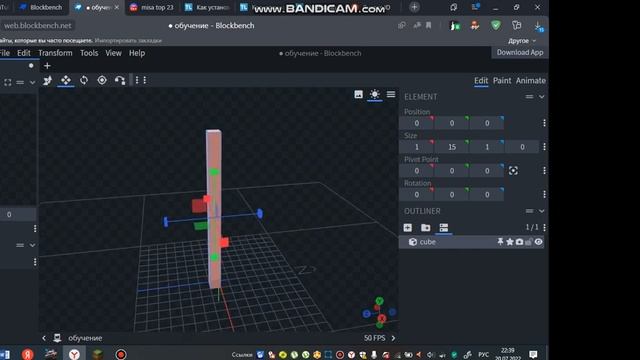Click Size Y field showing 15
Image resolution: width=640 pixels, height=360 pixels.
coord(451,147)
